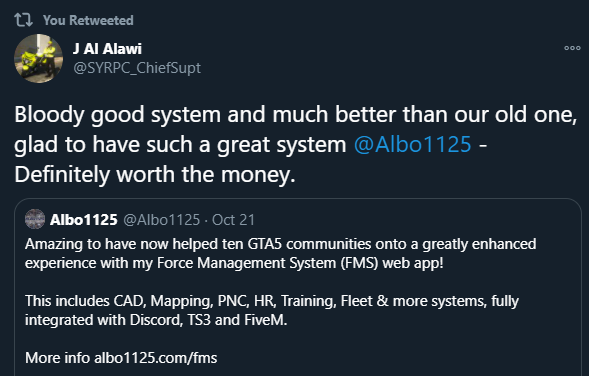
Task: Click the retweet arrows icon above the tweet
Action: (x=24, y=20)
